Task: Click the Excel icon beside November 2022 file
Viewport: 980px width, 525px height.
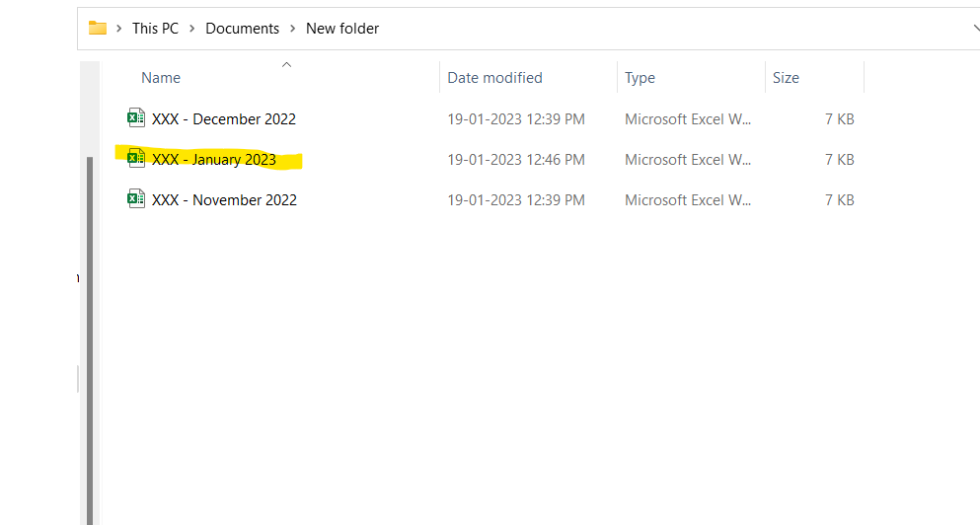Action: tap(136, 199)
